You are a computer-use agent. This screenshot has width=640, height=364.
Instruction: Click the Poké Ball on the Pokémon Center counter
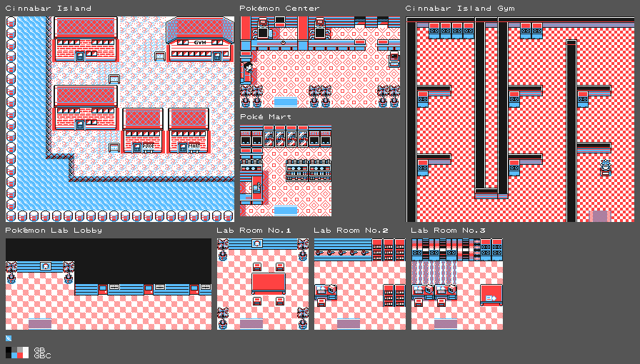click(x=282, y=42)
